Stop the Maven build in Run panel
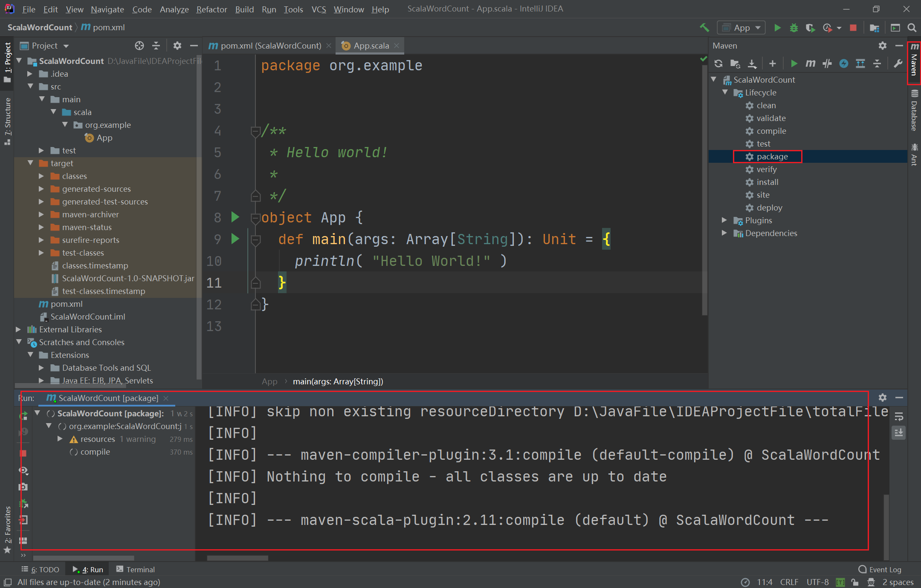Viewport: 921px width, 588px height. (x=23, y=453)
